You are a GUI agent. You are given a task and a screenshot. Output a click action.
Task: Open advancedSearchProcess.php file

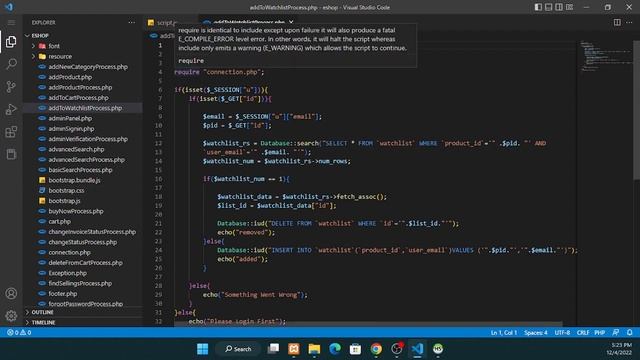coord(87,160)
